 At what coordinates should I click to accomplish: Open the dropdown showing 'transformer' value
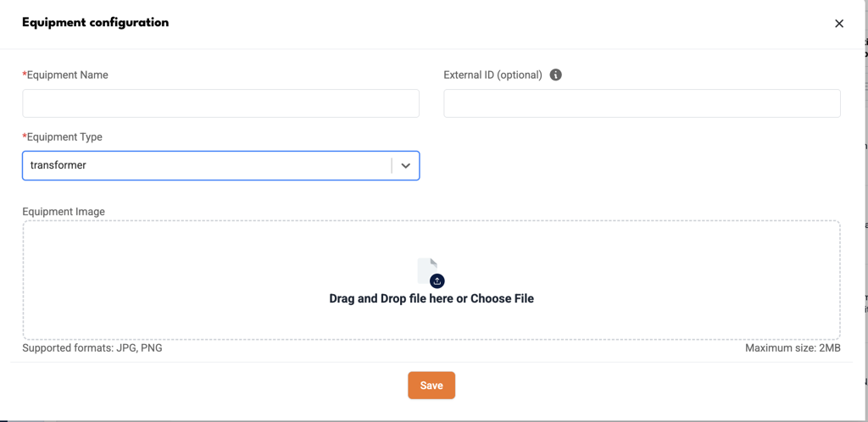click(x=221, y=165)
